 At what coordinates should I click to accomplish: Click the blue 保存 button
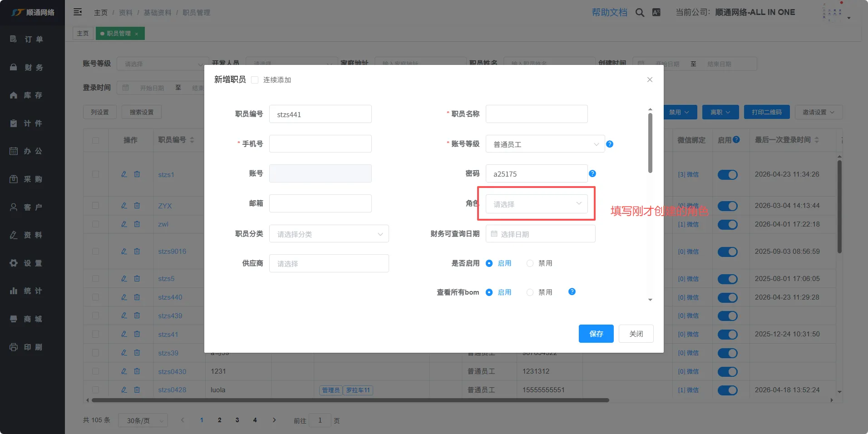click(596, 334)
